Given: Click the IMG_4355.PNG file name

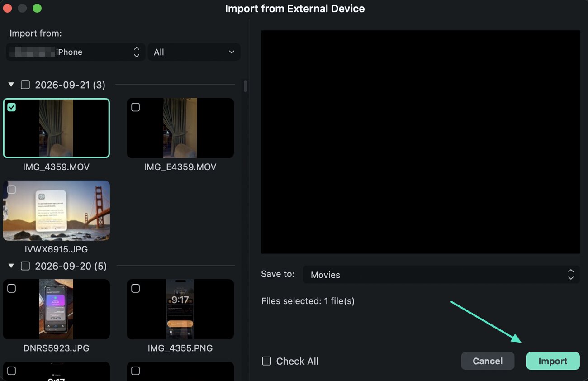Looking at the screenshot, I should pos(180,348).
